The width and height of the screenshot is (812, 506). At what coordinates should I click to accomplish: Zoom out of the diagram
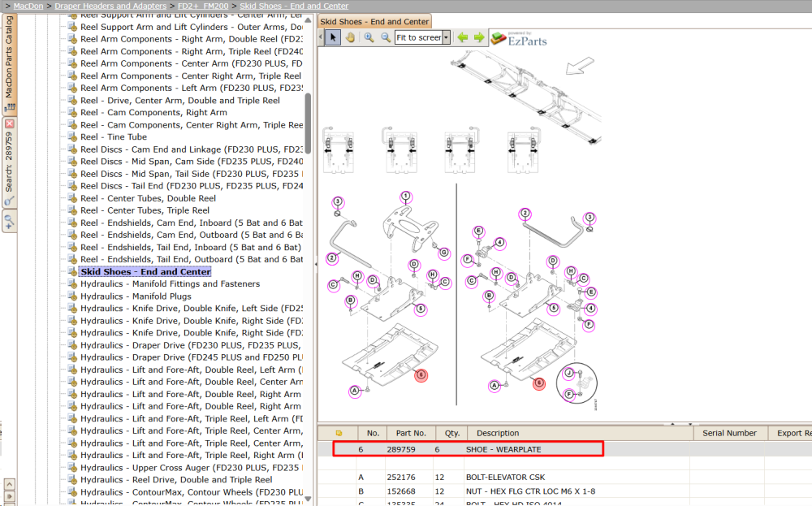[386, 37]
